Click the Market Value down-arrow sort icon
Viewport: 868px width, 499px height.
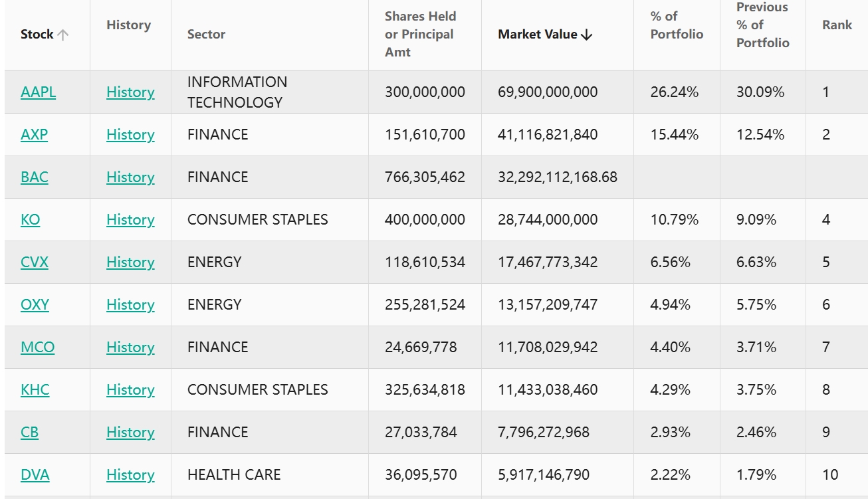click(x=586, y=35)
